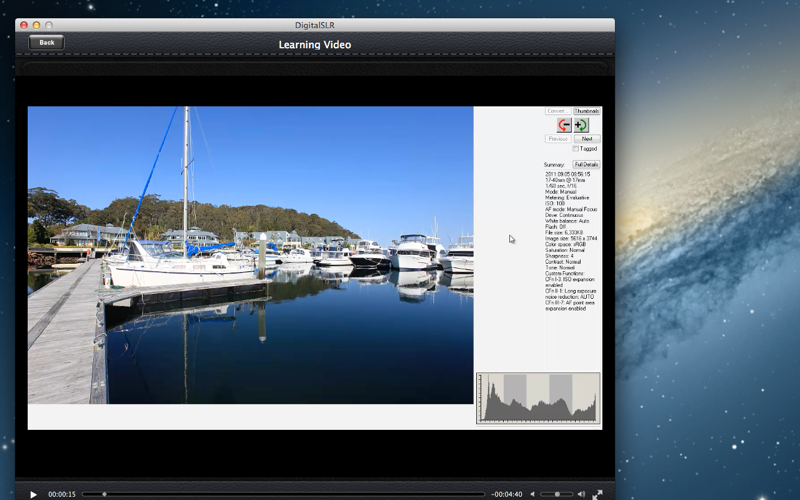Click the DigitalSLR window title

(315, 25)
